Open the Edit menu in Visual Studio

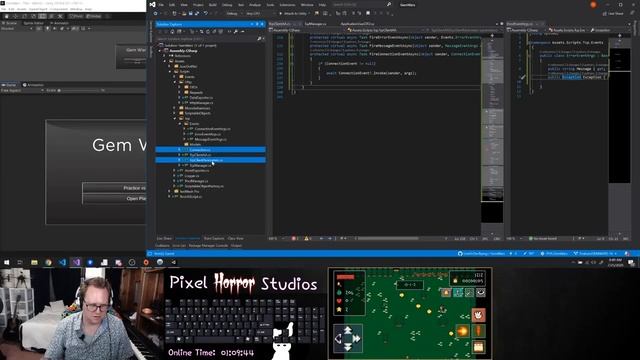coord(172,5)
